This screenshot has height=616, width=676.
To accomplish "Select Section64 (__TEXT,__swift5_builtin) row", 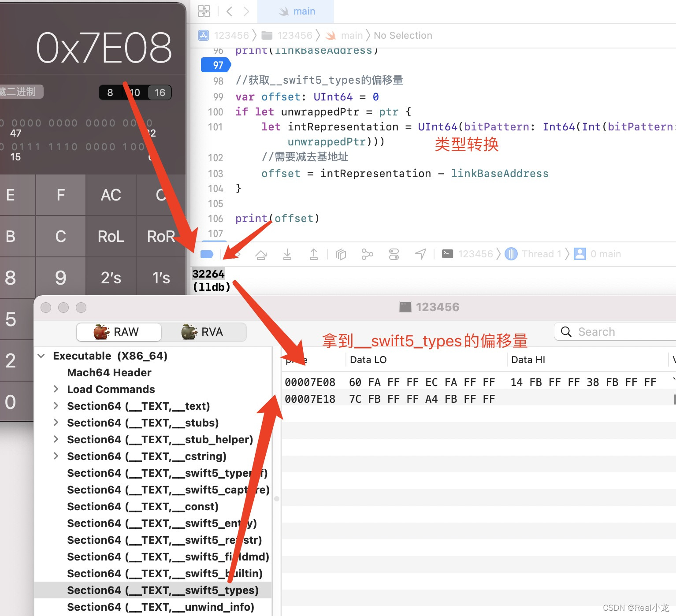I will pyautogui.click(x=153, y=573).
